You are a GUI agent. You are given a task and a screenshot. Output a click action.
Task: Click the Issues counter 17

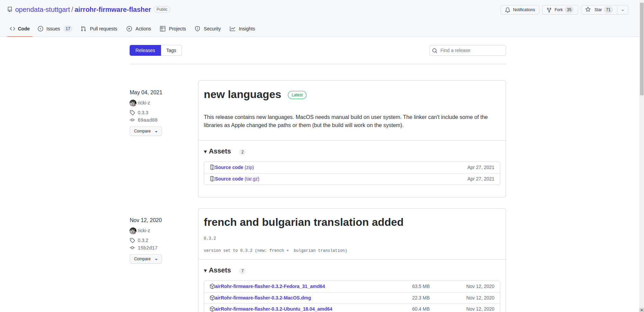click(x=68, y=29)
